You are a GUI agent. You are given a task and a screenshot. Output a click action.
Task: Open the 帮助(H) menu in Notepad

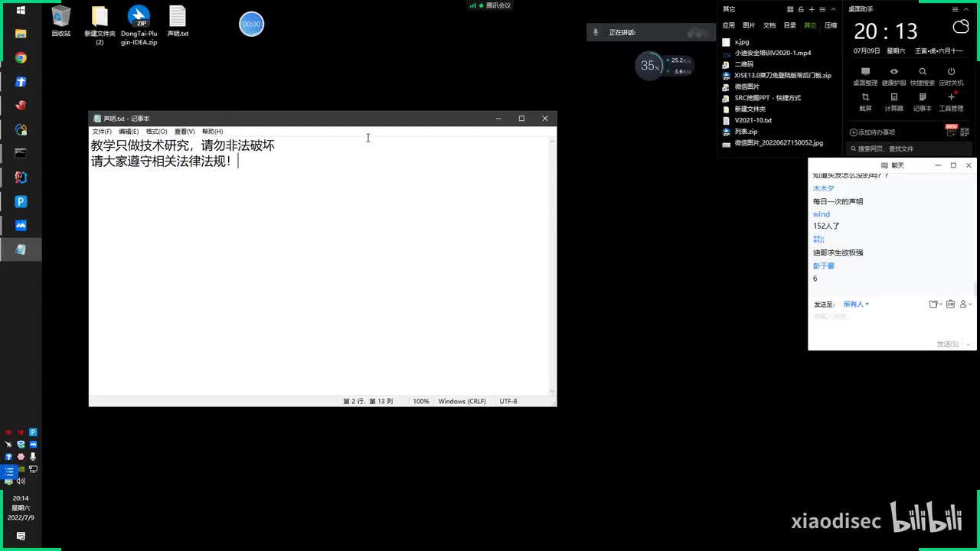click(x=212, y=132)
